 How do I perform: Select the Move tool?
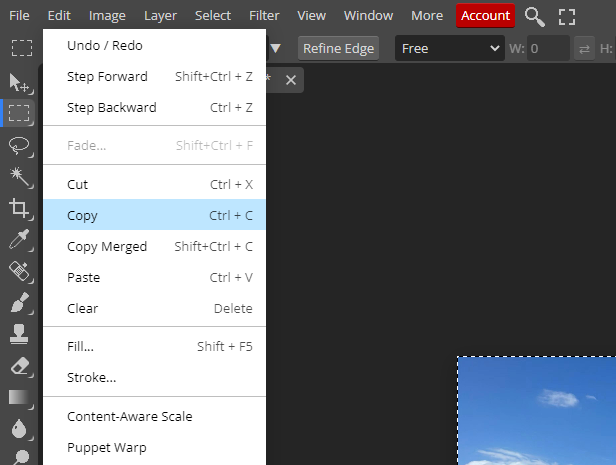pos(19,83)
